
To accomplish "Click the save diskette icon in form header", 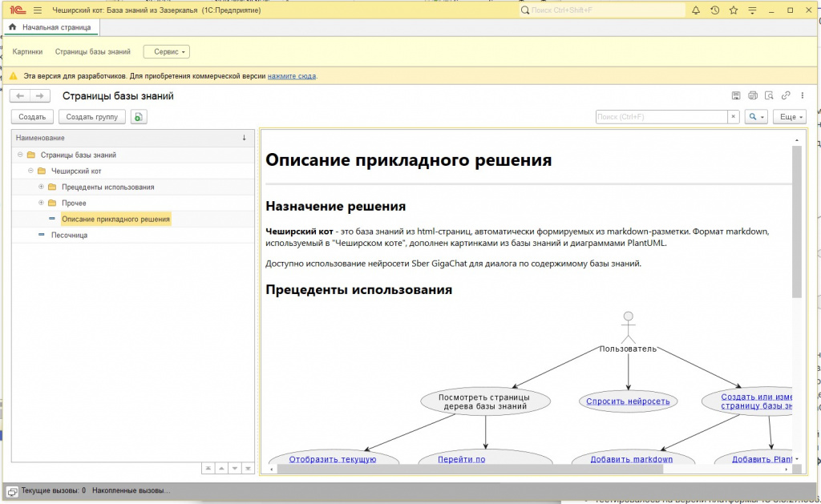I will (x=736, y=95).
